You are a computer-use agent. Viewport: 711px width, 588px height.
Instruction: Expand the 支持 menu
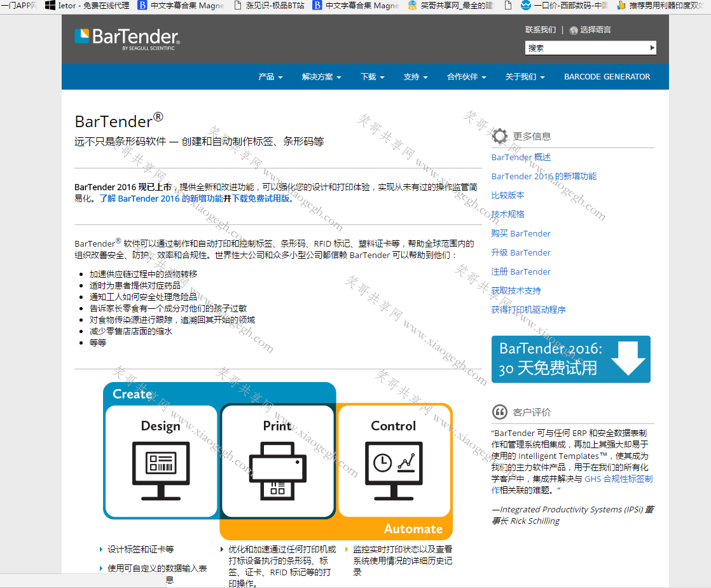[x=415, y=77]
